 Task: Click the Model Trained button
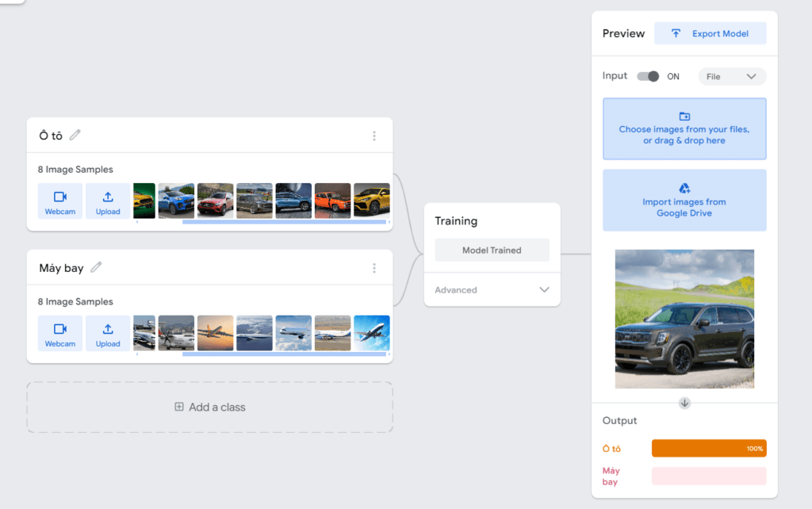click(x=492, y=250)
